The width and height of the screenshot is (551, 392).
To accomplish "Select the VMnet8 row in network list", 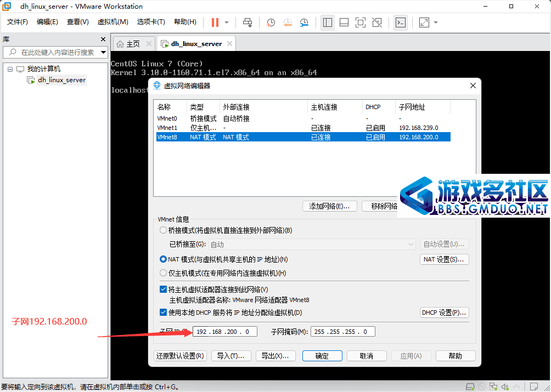I will point(303,137).
